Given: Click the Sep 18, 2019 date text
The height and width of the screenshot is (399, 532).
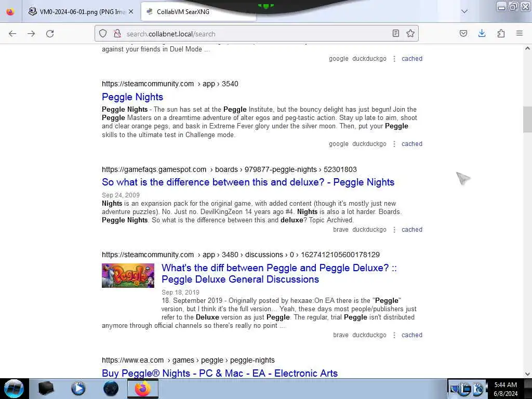Looking at the screenshot, I should click(180, 292).
